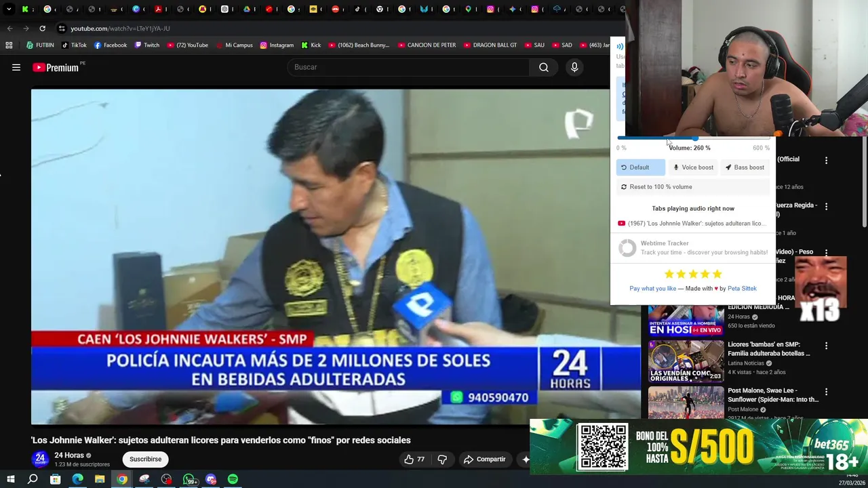868x488 pixels.
Task: Like the video with thumbs up
Action: (414, 460)
